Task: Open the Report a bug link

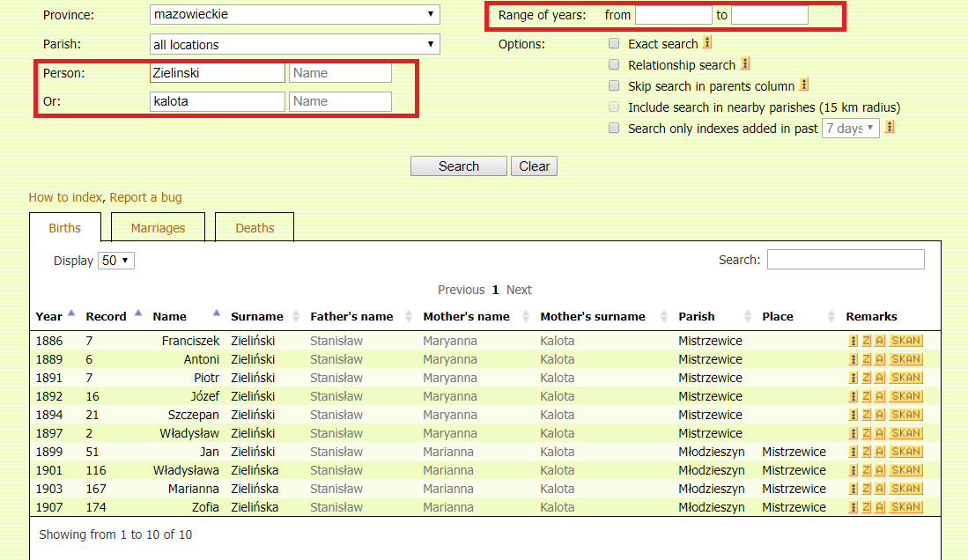Action: coord(145,197)
